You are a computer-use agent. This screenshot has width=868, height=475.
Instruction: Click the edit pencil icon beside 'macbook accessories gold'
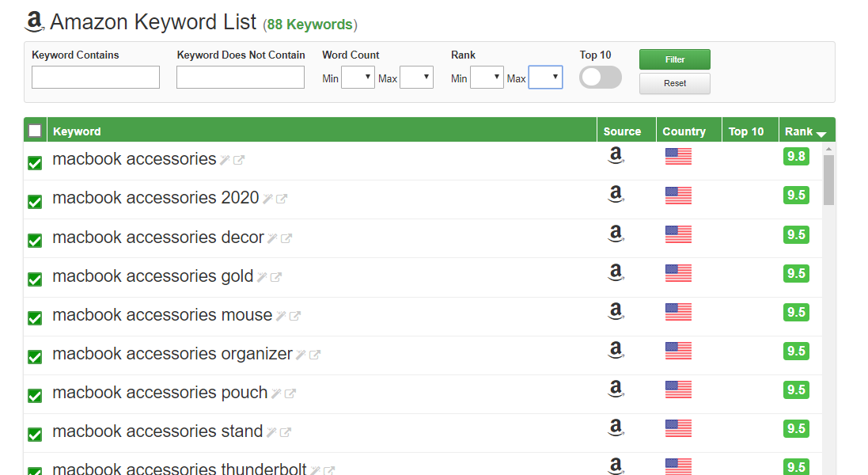262,277
